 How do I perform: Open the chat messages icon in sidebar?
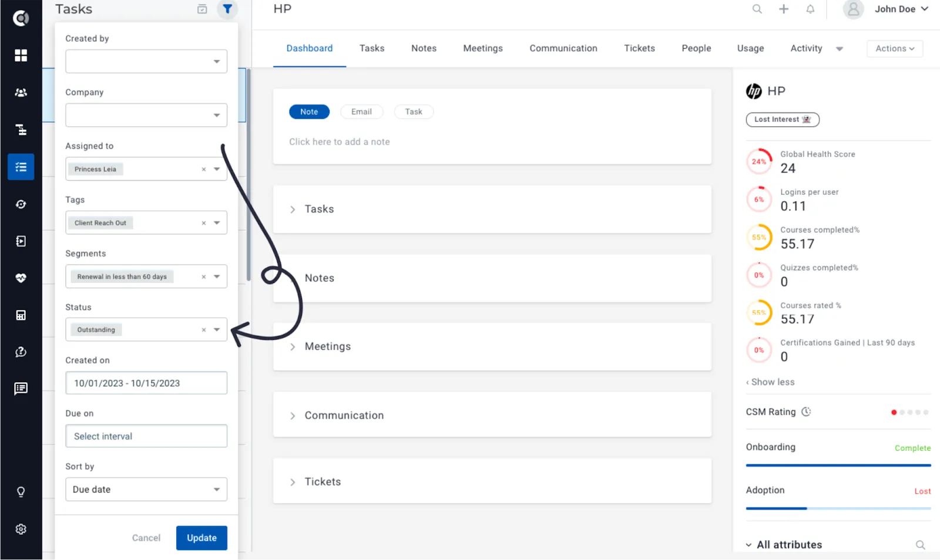[x=21, y=389]
